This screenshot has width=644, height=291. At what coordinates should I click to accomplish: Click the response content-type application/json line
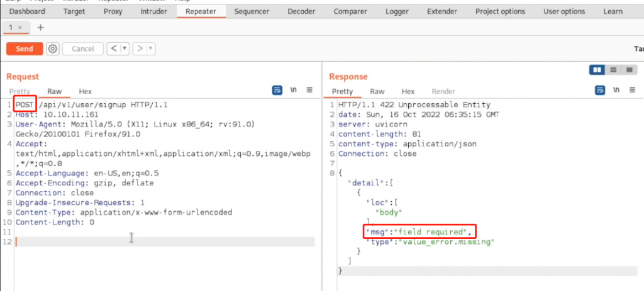click(408, 144)
